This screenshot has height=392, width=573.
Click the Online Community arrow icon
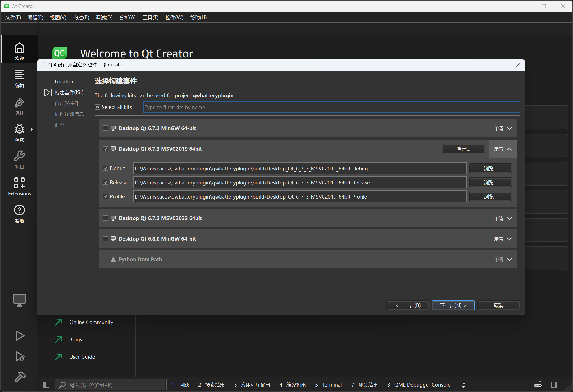click(x=58, y=322)
